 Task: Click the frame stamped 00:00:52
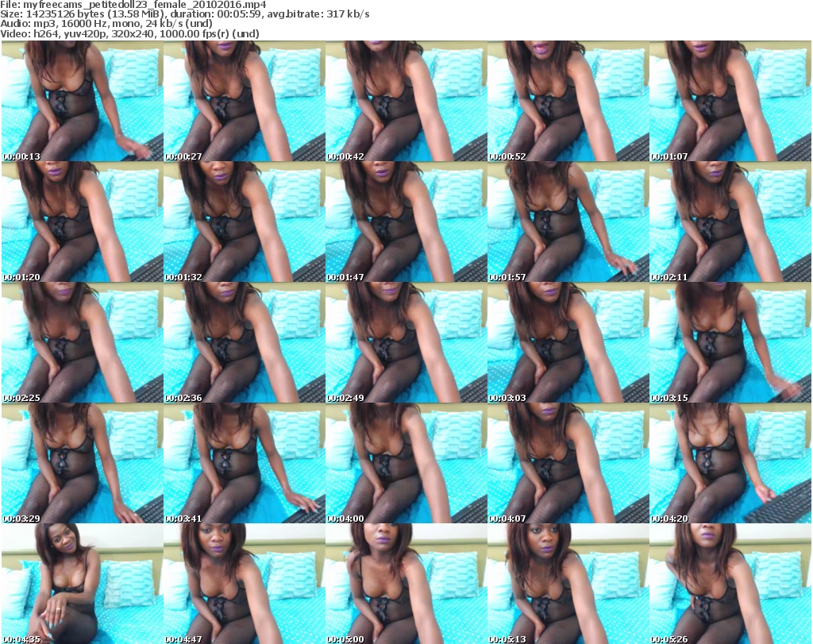coord(568,101)
